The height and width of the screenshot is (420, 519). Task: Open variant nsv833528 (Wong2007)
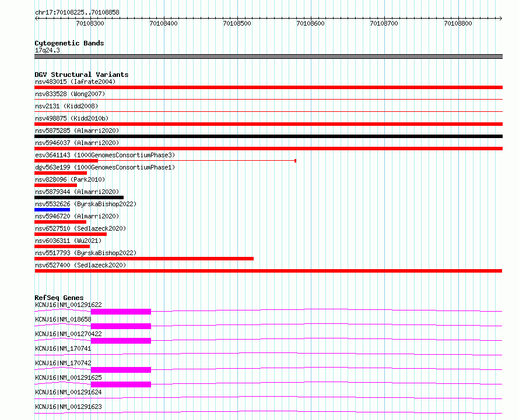70,94
